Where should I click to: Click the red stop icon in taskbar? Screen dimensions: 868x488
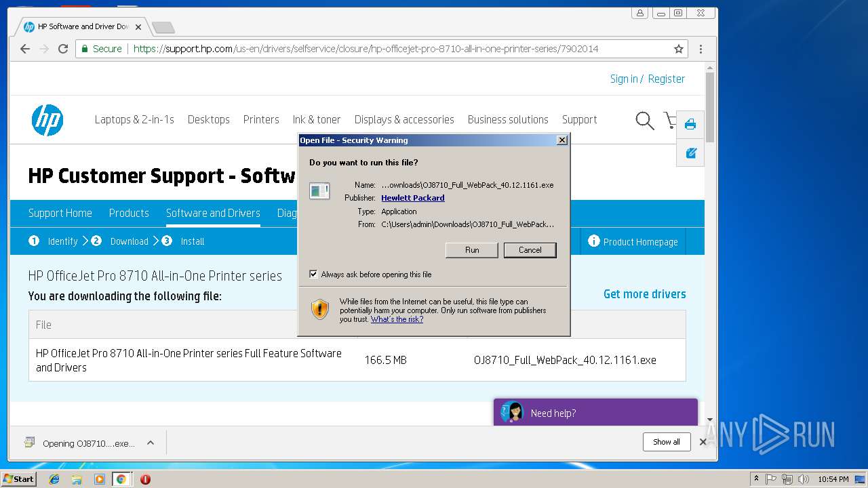[145, 479]
